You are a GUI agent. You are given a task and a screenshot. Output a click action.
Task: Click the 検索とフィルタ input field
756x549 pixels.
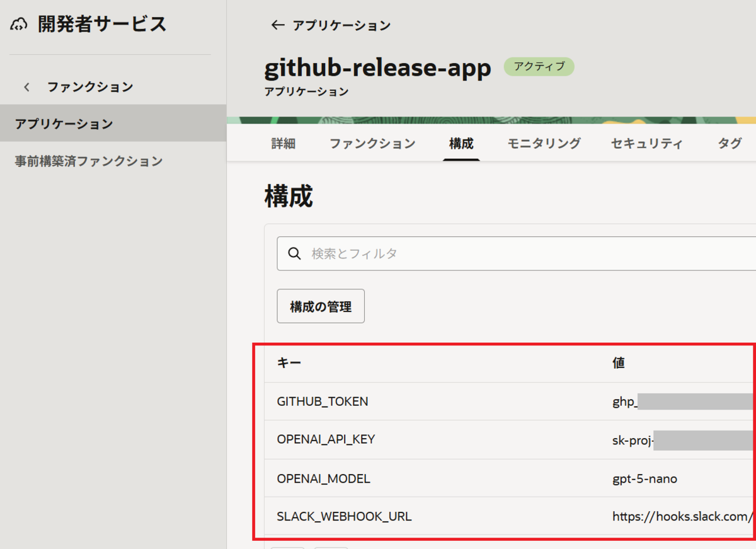point(441,253)
